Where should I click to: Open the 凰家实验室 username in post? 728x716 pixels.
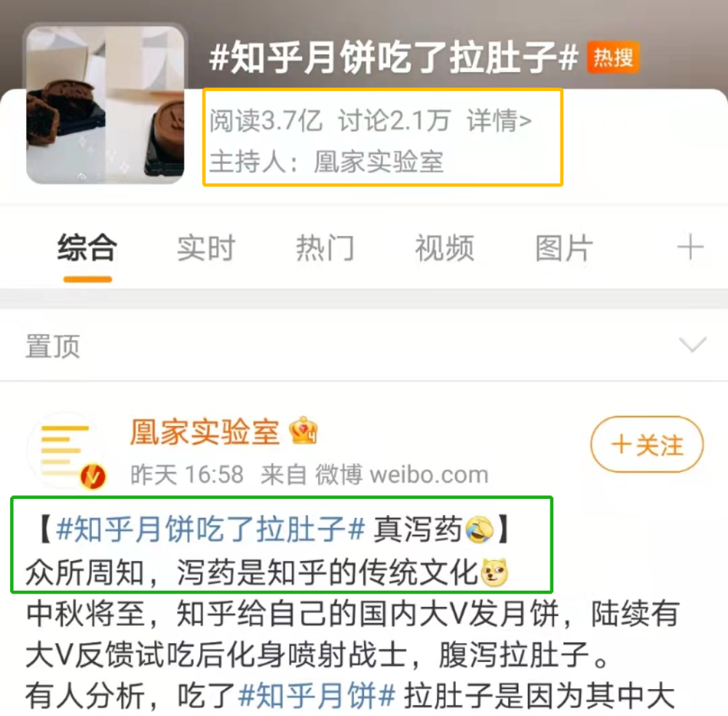tap(205, 432)
